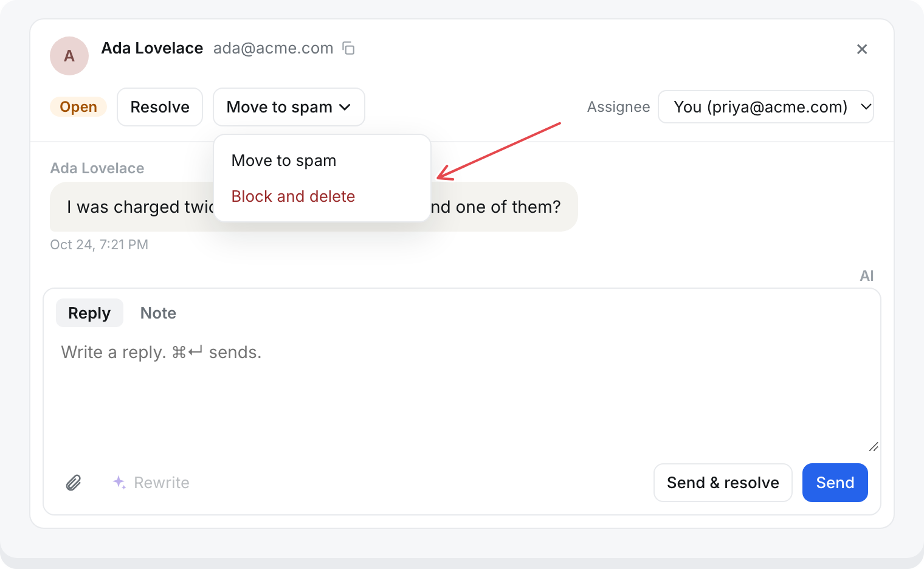Copy the ada@acme.com email address icon
The width and height of the screenshot is (924, 569).
(348, 48)
